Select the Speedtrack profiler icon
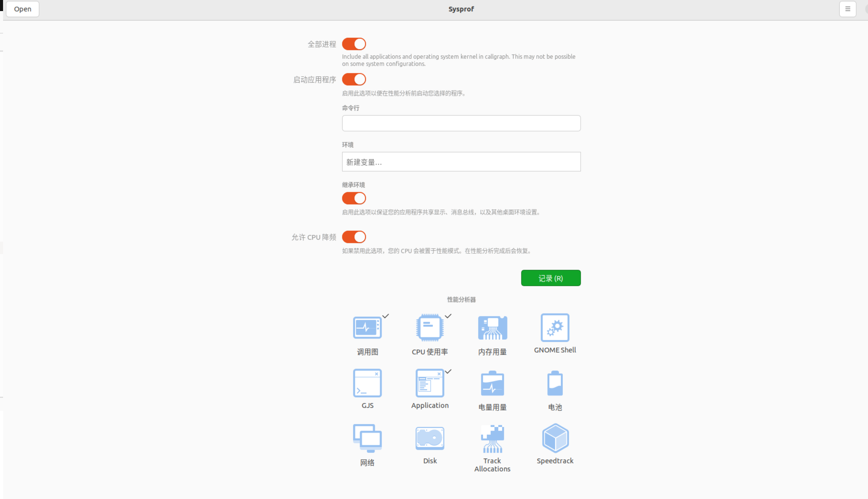Viewport: 868px width, 499px height. (555, 438)
